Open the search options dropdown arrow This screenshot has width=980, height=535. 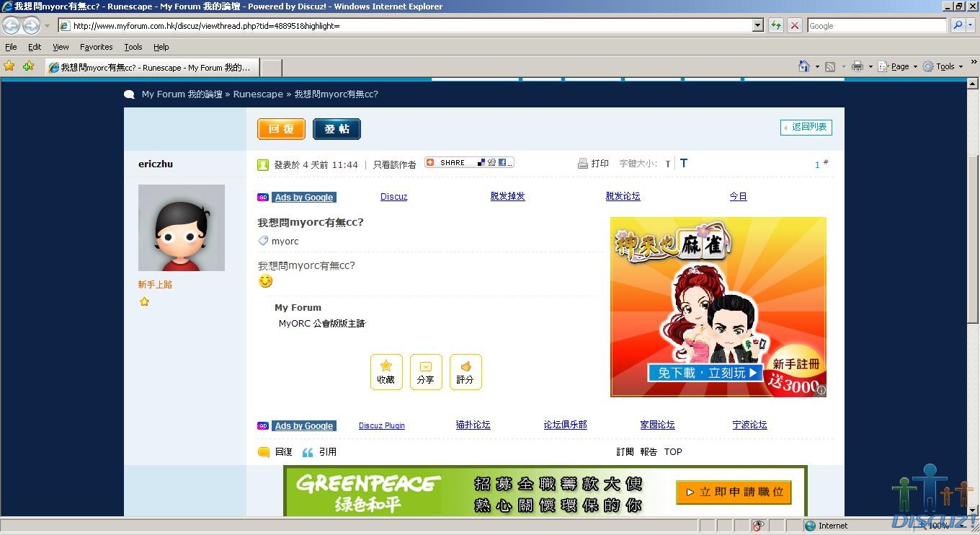[x=971, y=25]
